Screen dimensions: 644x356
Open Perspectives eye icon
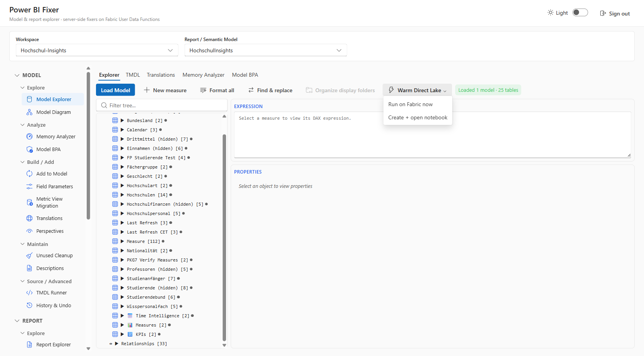coord(29,231)
